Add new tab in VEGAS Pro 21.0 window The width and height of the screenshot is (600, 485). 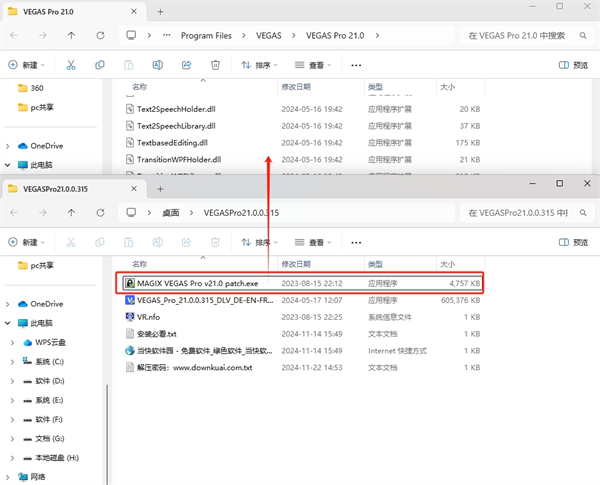point(160,12)
